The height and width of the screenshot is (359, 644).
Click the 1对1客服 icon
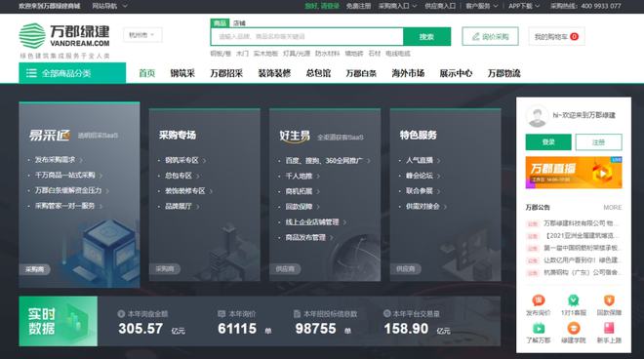(574, 300)
